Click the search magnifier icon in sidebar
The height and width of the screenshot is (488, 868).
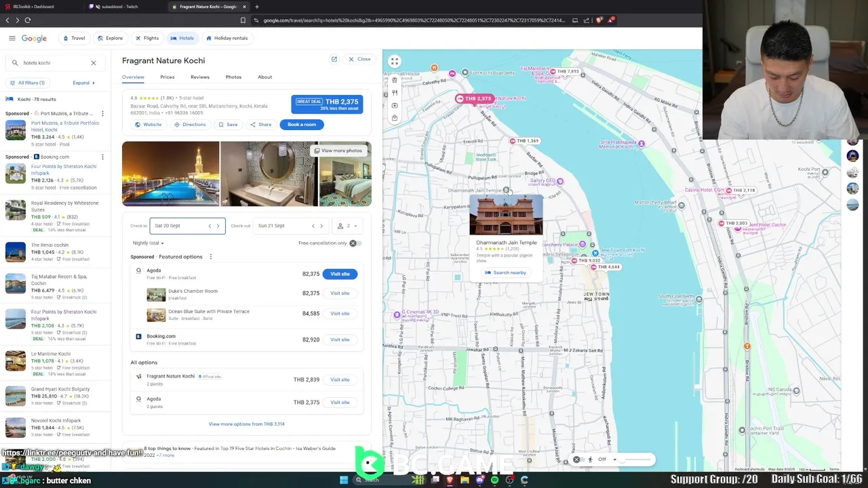pyautogui.click(x=15, y=63)
